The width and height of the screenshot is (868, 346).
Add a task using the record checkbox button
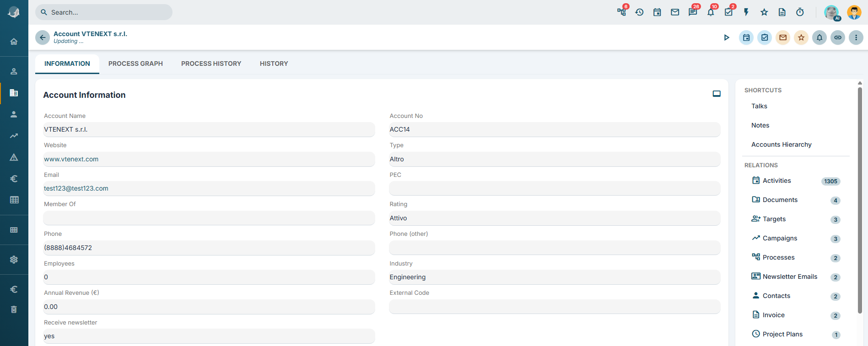pos(765,37)
